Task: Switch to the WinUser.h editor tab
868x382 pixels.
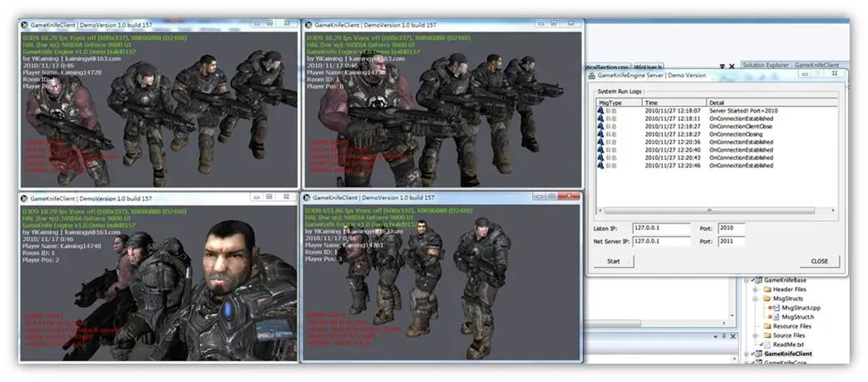Action: click(x=649, y=66)
